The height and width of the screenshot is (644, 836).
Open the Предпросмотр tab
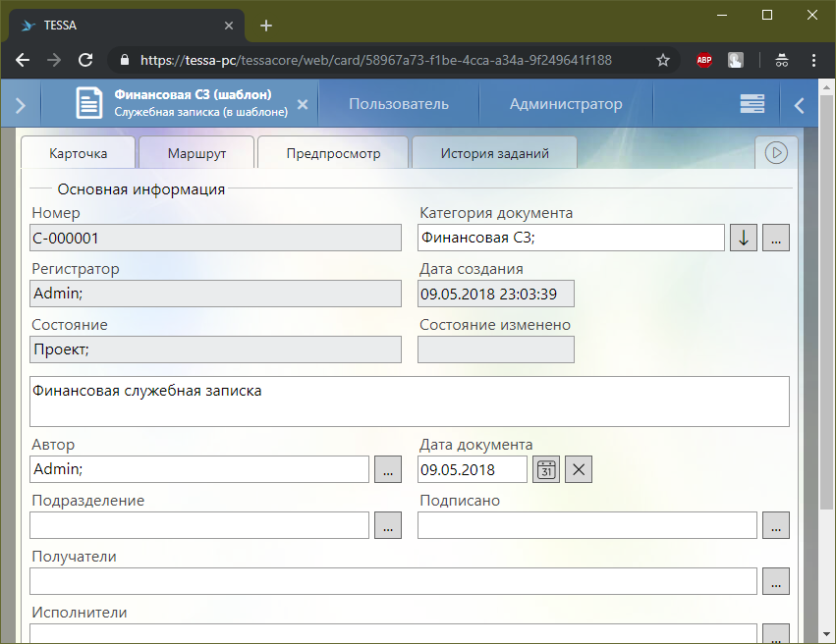coord(333,154)
